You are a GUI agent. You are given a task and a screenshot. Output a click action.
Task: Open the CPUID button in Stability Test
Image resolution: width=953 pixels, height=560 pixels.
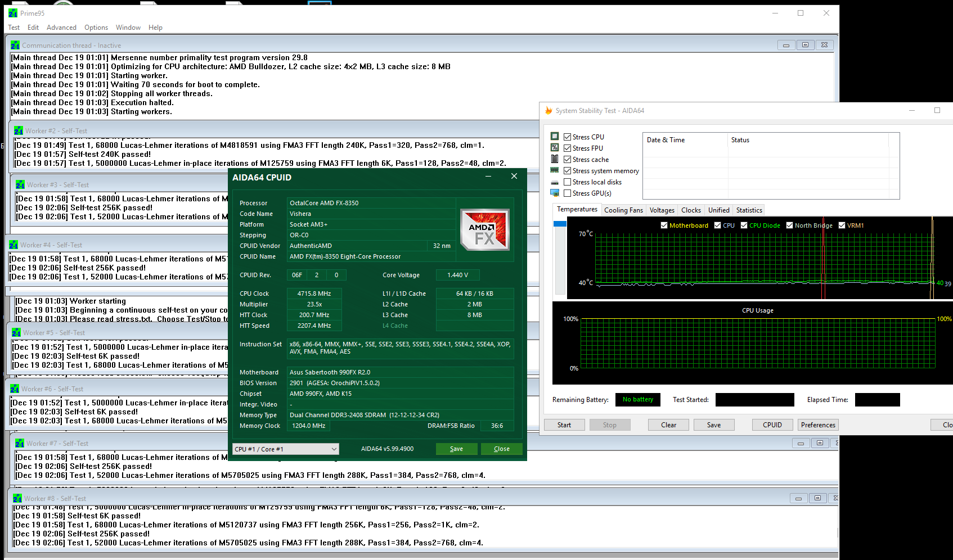(772, 425)
